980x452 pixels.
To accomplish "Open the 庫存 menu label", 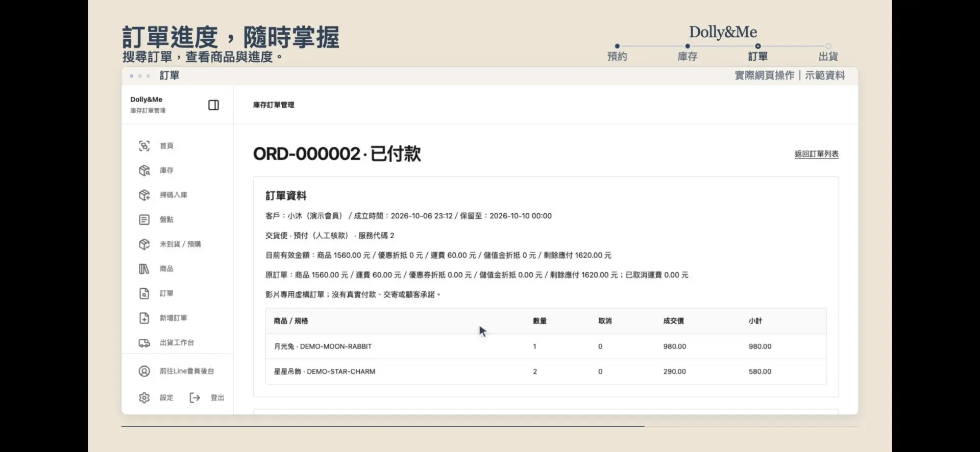I will [166, 170].
